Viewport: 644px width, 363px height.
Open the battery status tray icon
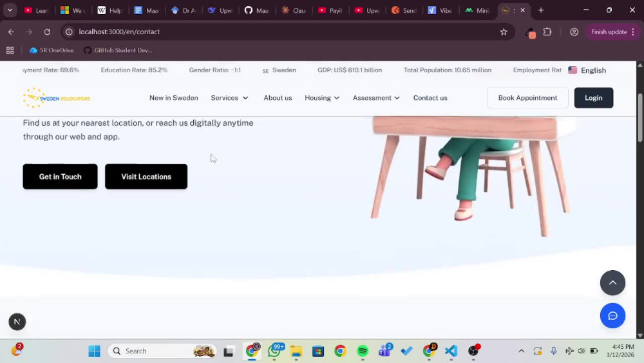(594, 351)
